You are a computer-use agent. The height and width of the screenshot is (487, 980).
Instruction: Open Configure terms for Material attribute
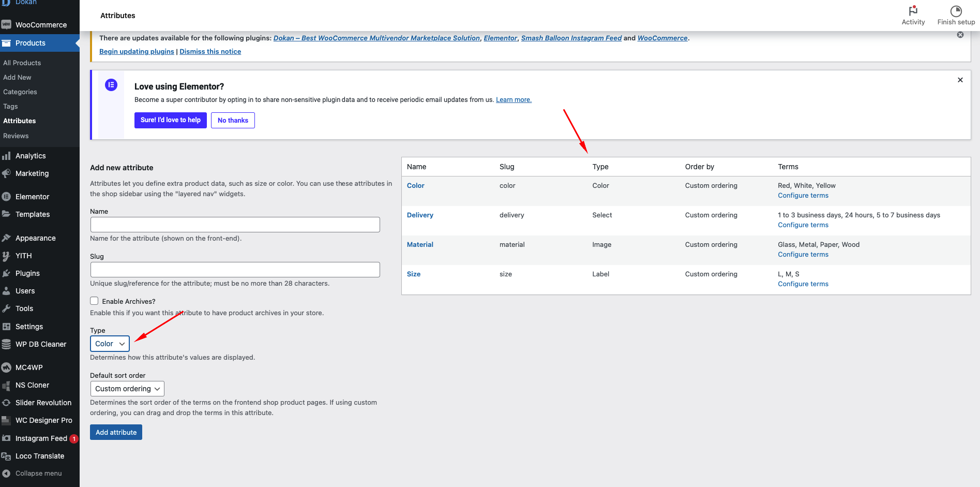point(803,255)
